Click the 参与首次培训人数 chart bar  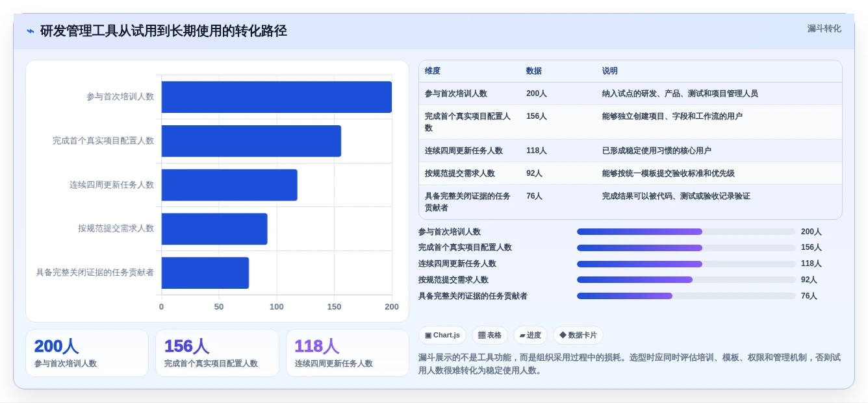tap(277, 97)
